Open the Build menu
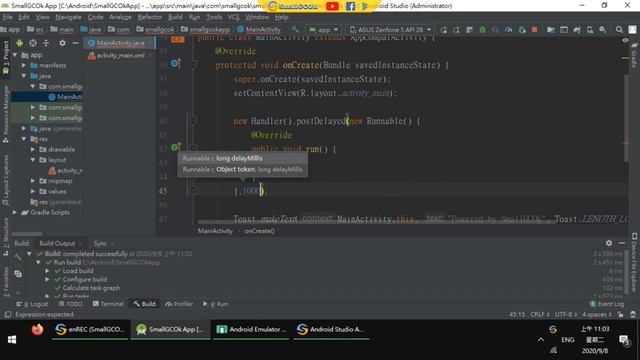Viewport: 640px width, 360px height. (175, 17)
